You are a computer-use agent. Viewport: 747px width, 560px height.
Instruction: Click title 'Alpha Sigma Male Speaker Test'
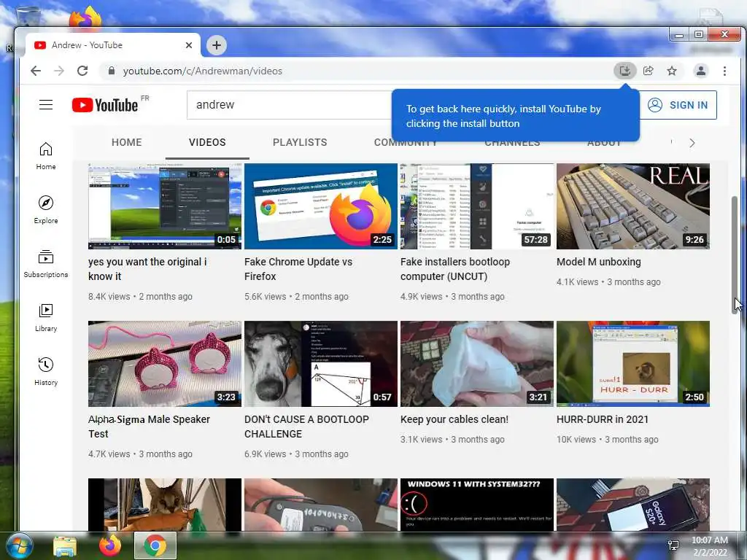(149, 427)
